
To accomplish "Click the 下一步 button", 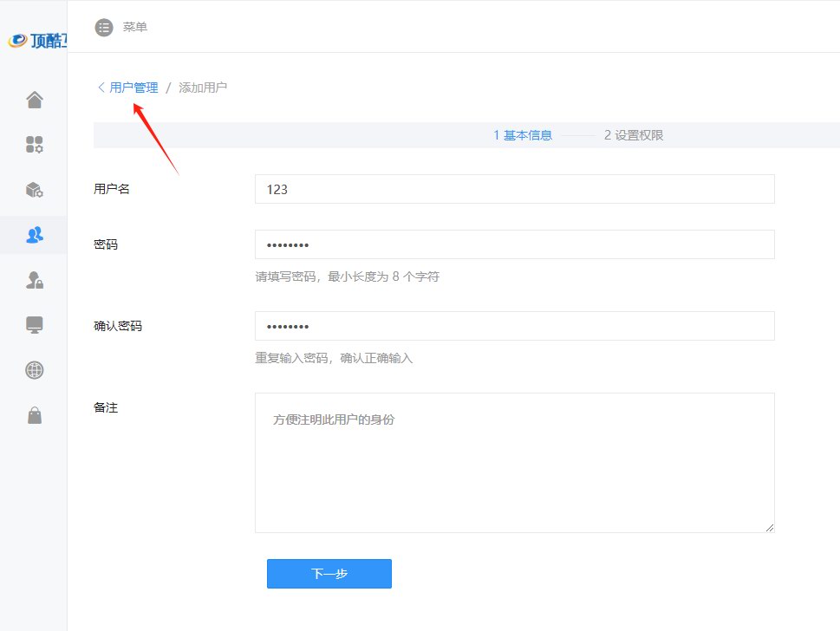I will pyautogui.click(x=329, y=574).
